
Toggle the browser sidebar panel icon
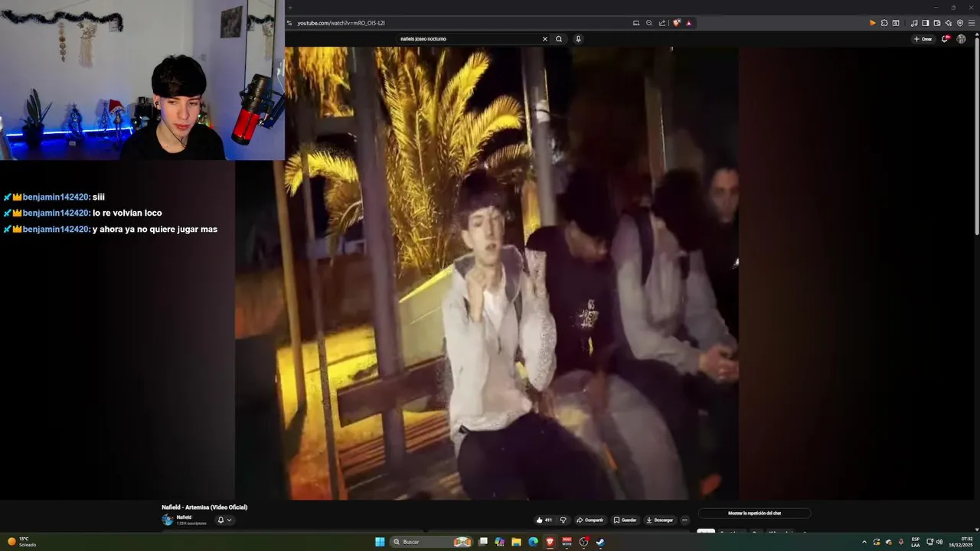tap(926, 23)
